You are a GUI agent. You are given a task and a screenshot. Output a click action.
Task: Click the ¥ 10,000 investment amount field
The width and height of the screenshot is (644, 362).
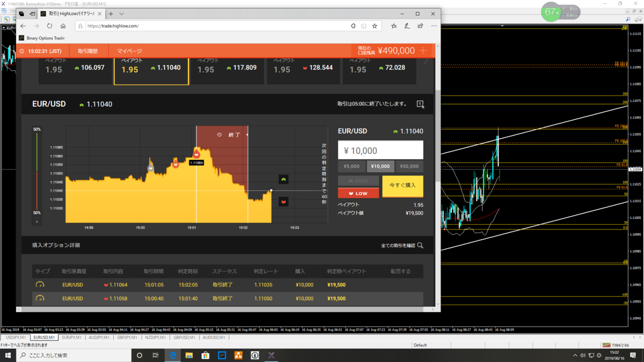coord(380,150)
